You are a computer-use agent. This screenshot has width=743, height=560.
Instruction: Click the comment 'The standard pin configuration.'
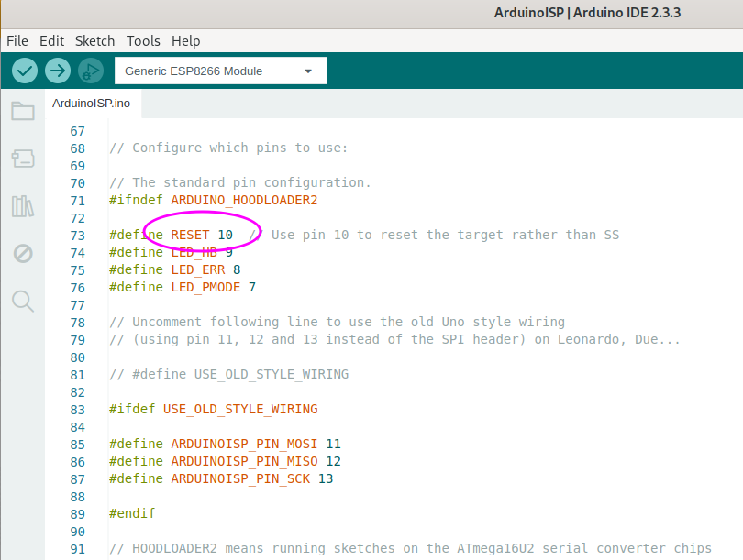[240, 182]
